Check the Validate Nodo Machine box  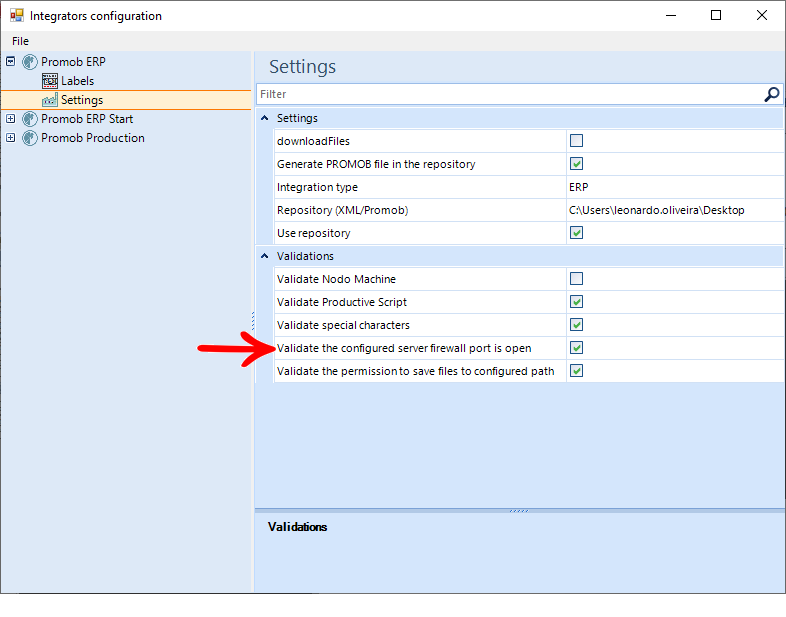(576, 279)
